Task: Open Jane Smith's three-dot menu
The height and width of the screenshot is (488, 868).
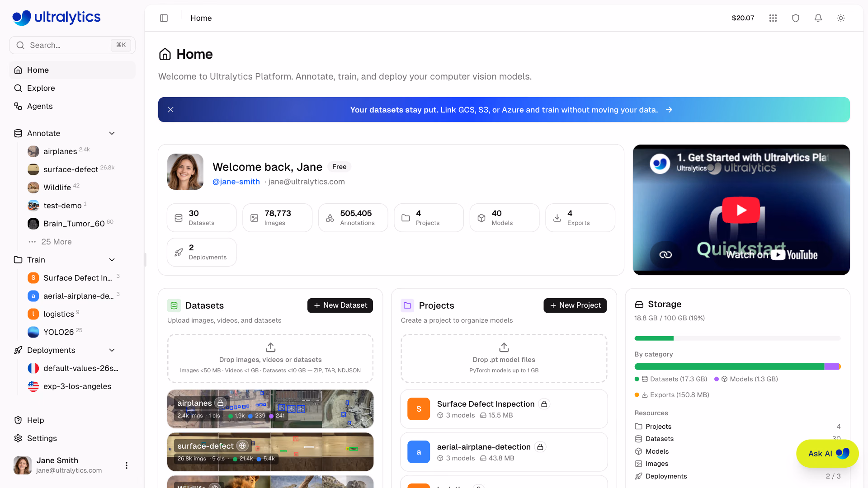Action: (x=127, y=465)
